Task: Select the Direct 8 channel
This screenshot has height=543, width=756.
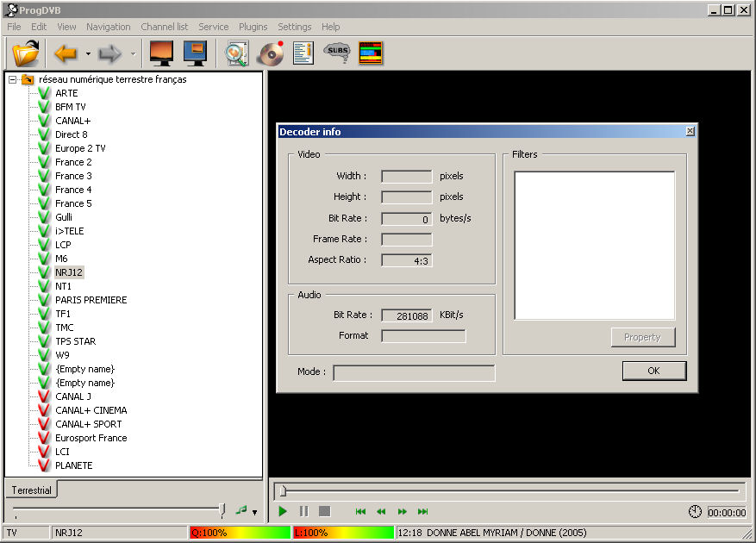Action: coord(72,134)
